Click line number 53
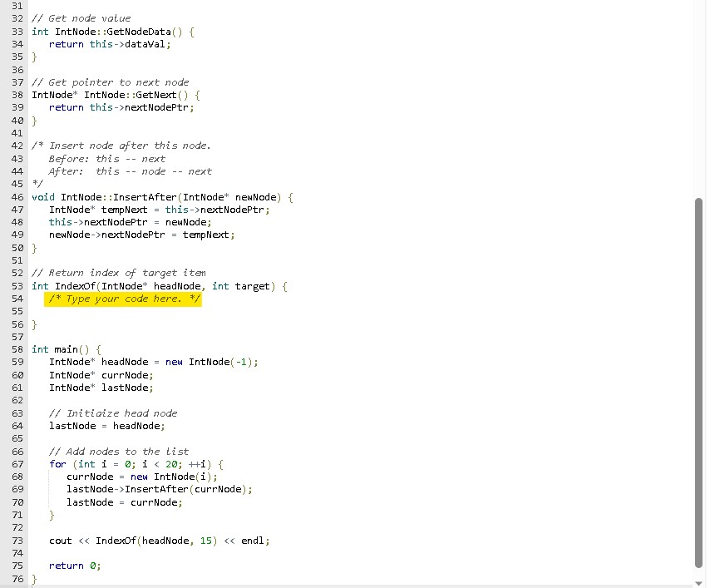 17,285
